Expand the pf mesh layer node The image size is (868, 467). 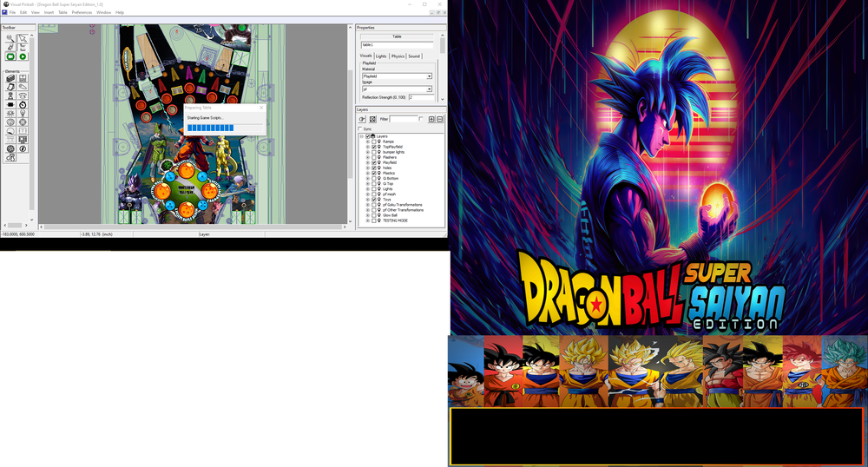367,194
